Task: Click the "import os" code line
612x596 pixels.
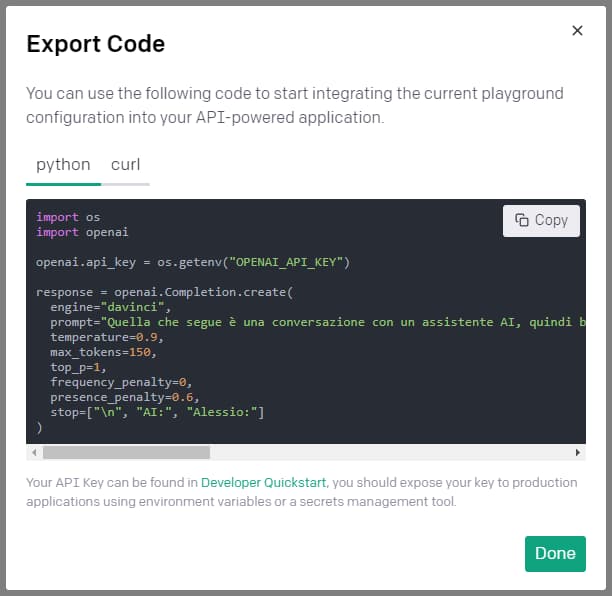Action: [x=68, y=217]
